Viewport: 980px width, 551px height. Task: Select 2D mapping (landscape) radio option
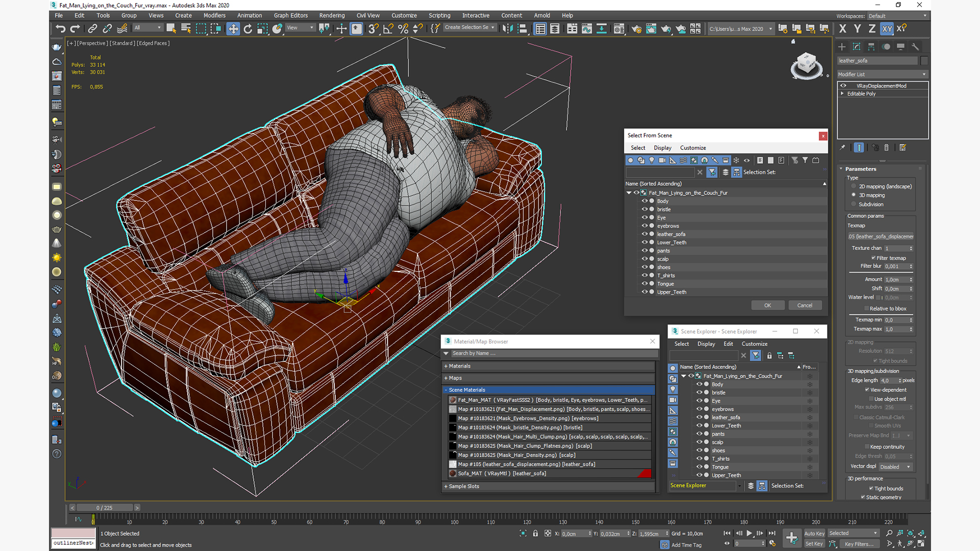[x=853, y=186]
